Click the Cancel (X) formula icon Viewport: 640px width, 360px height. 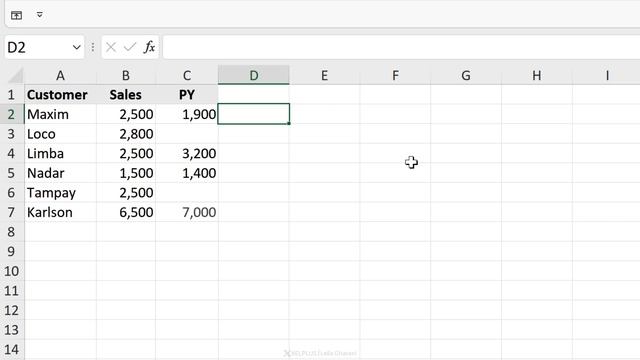(x=111, y=47)
